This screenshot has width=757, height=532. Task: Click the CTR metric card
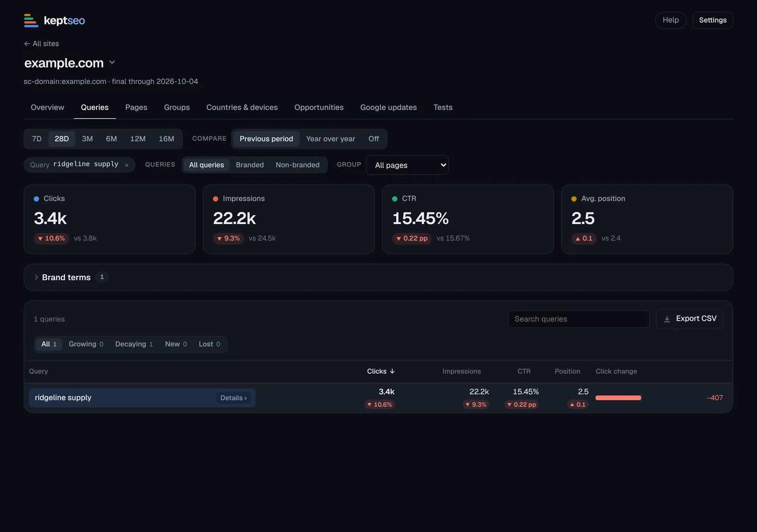(468, 219)
